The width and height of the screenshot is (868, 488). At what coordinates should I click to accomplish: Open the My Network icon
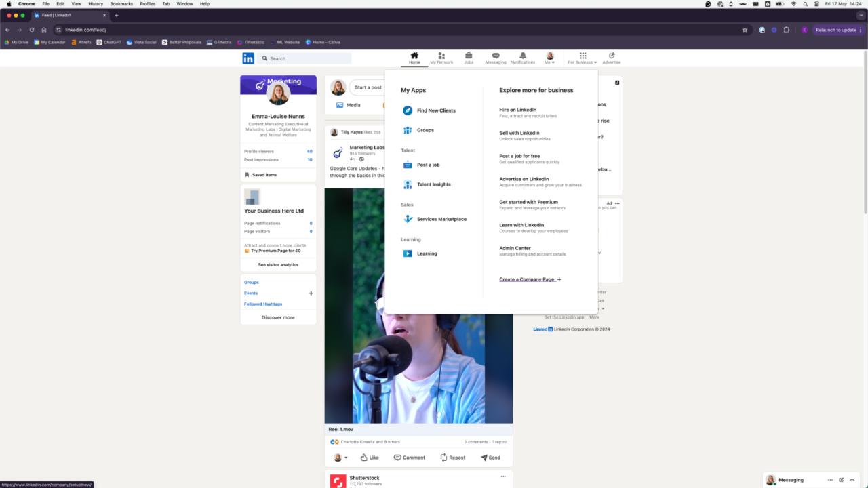(x=441, y=57)
